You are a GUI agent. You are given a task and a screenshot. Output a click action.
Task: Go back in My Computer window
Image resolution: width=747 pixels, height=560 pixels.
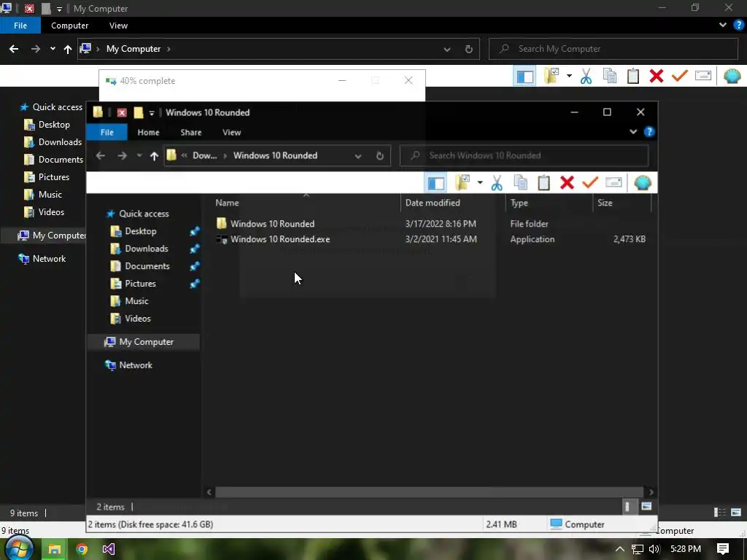14,49
